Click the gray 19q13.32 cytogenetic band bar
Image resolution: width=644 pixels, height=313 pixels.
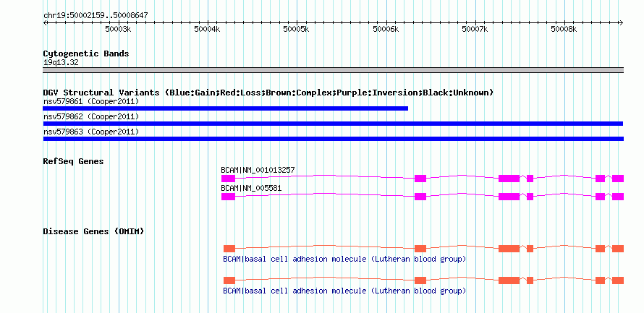[333, 70]
